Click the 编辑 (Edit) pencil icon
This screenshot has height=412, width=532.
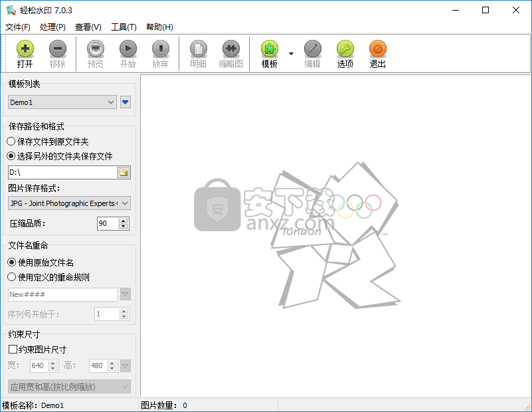click(312, 49)
